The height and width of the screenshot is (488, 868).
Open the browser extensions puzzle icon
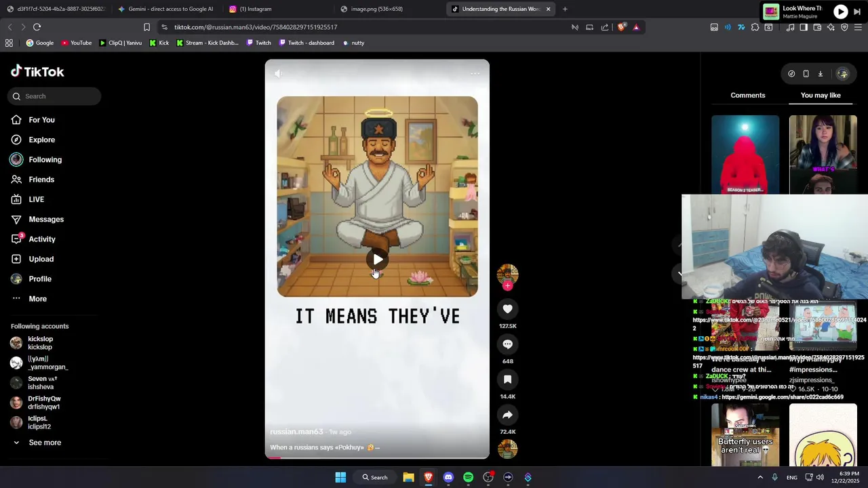[x=755, y=27]
